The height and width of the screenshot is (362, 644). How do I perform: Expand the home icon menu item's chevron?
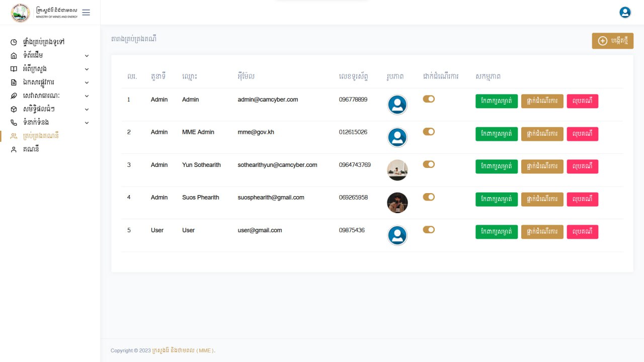click(87, 56)
